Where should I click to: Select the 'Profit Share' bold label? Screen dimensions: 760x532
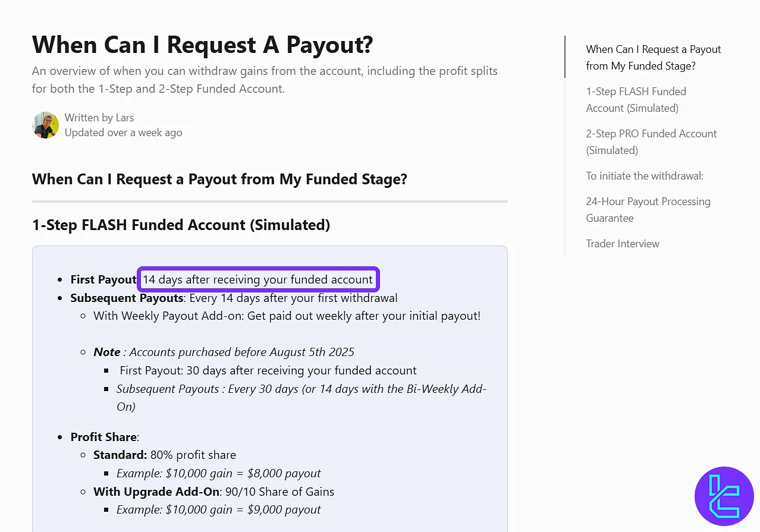104,437
